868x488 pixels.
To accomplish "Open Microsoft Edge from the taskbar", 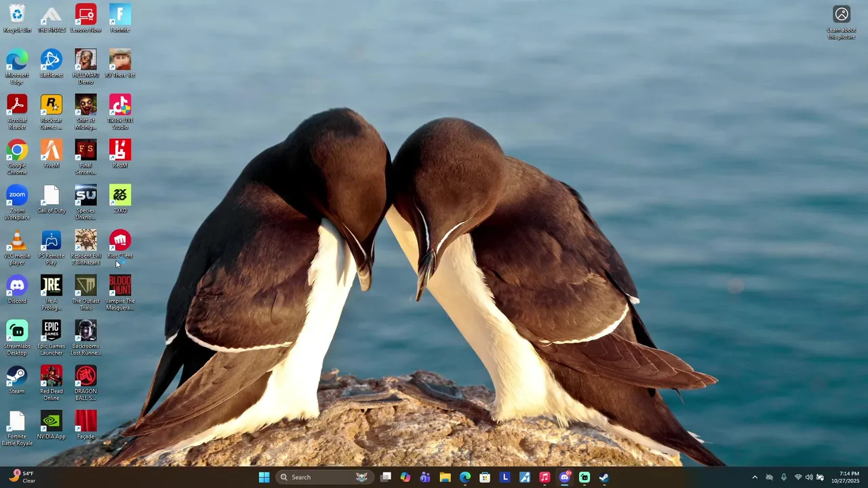I will pos(465,477).
